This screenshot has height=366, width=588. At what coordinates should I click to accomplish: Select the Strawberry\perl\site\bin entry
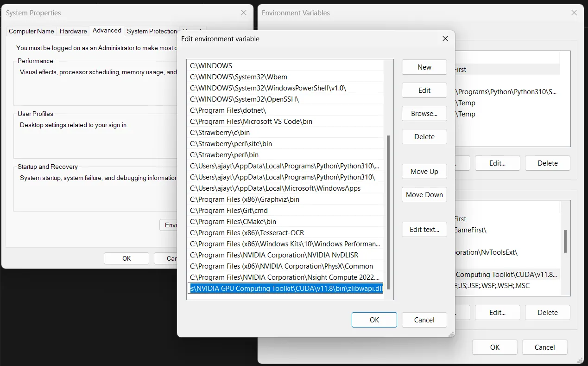(286, 144)
